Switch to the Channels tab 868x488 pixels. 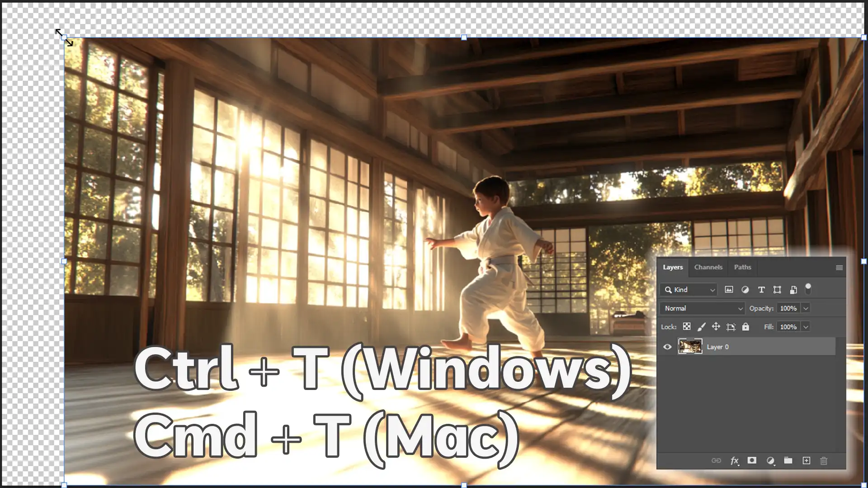(x=708, y=267)
